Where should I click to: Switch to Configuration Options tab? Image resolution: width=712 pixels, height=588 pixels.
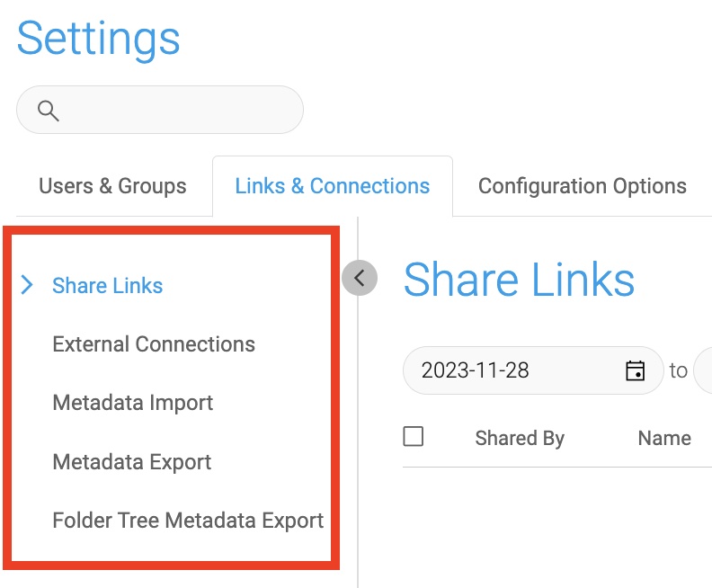click(583, 186)
